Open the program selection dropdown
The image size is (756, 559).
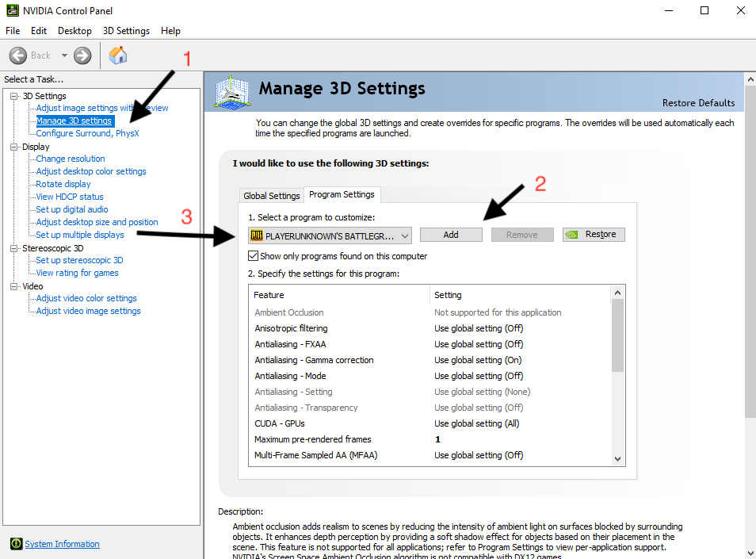click(405, 235)
